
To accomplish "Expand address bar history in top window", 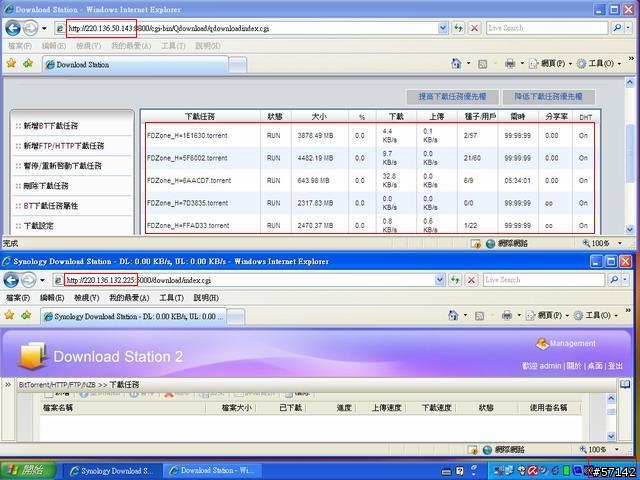I will tap(443, 28).
